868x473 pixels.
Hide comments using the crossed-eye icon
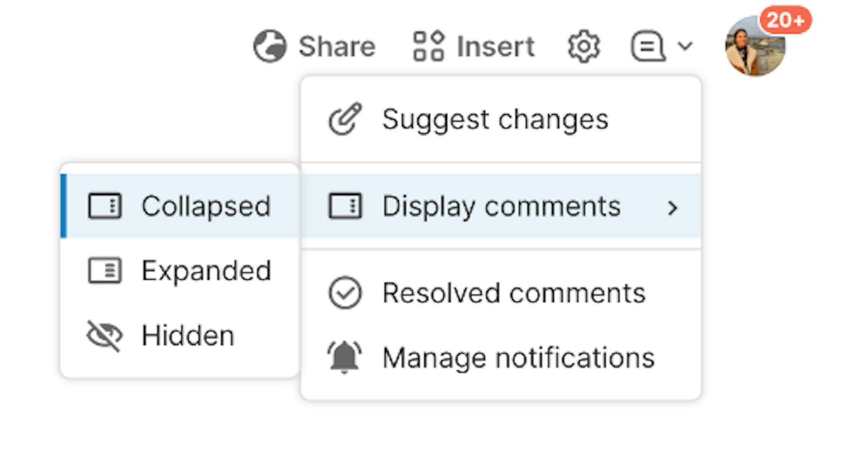pyautogui.click(x=105, y=336)
